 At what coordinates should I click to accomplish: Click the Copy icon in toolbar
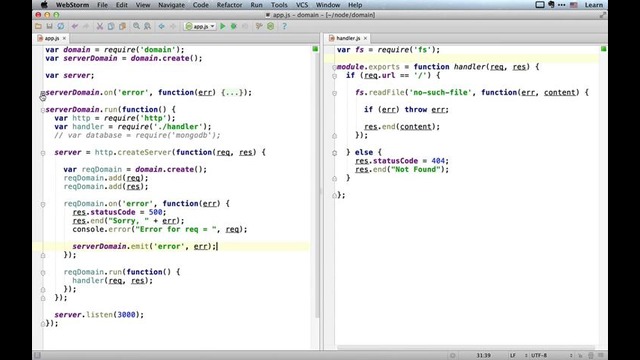tap(111, 26)
